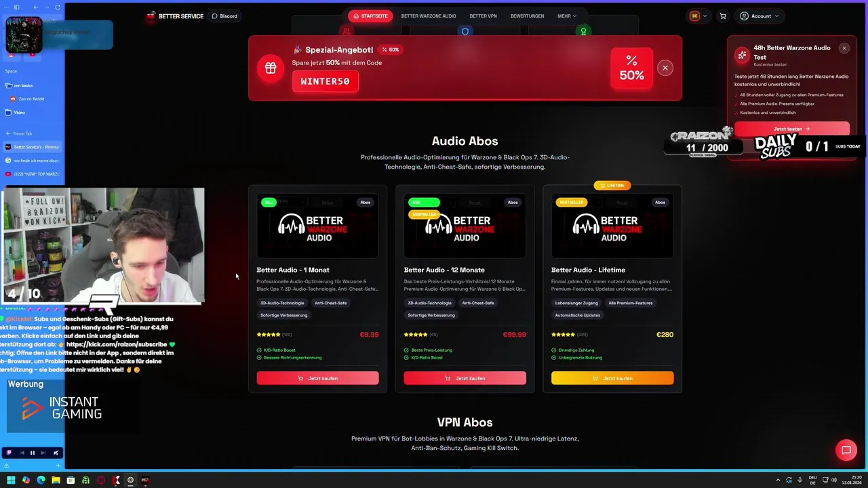Pause media with sidebar pause button
Image resolution: width=868 pixels, height=488 pixels.
[32, 453]
